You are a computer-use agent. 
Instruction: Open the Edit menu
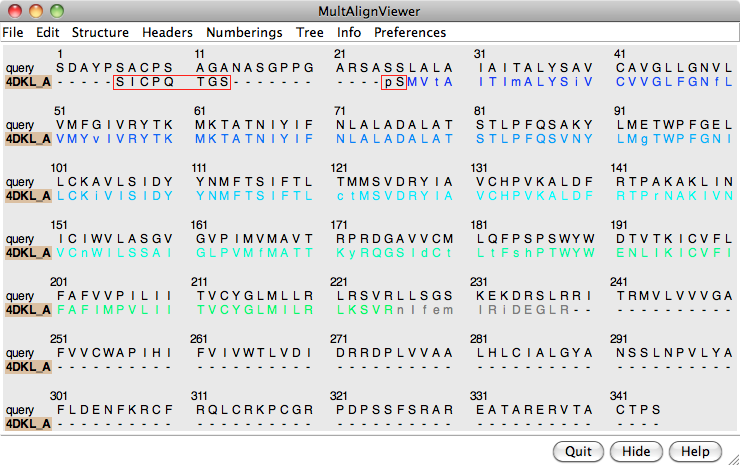tap(47, 32)
